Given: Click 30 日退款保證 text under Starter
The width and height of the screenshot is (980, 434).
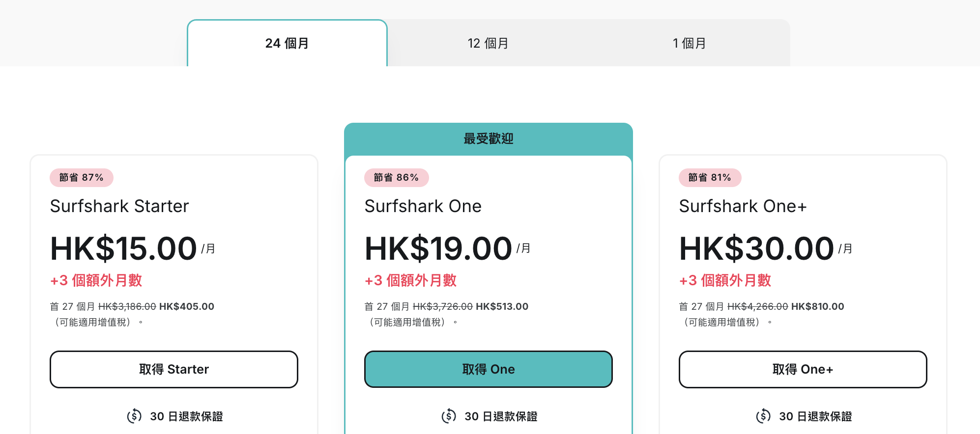Looking at the screenshot, I should (186, 416).
